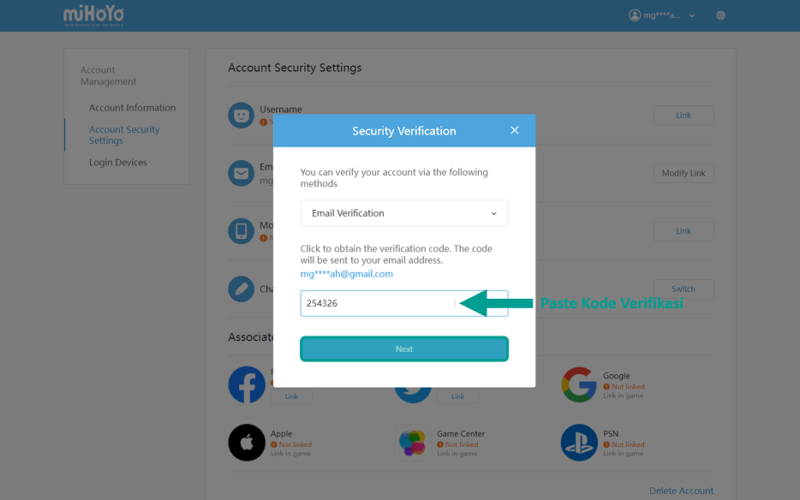Expand the account menu chevron in header
The width and height of the screenshot is (800, 500).
pos(692,16)
